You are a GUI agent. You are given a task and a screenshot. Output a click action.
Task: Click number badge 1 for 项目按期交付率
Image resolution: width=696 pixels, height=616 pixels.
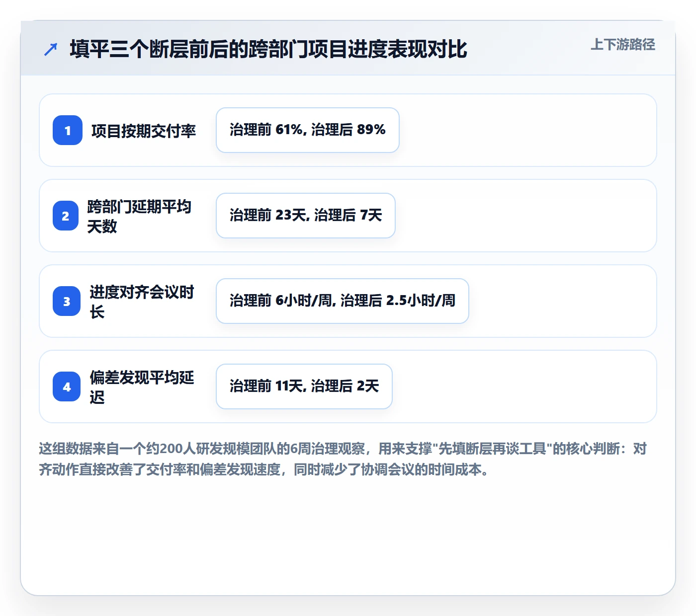tap(68, 130)
